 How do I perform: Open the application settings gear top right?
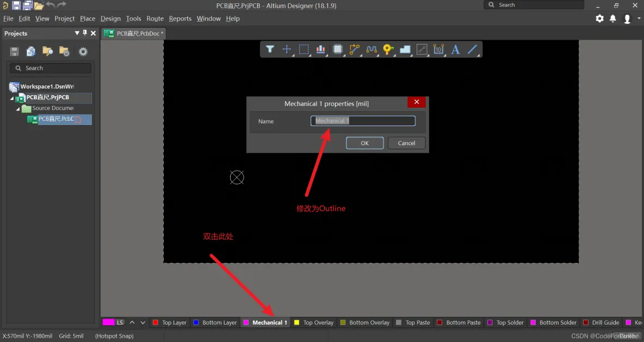point(599,18)
